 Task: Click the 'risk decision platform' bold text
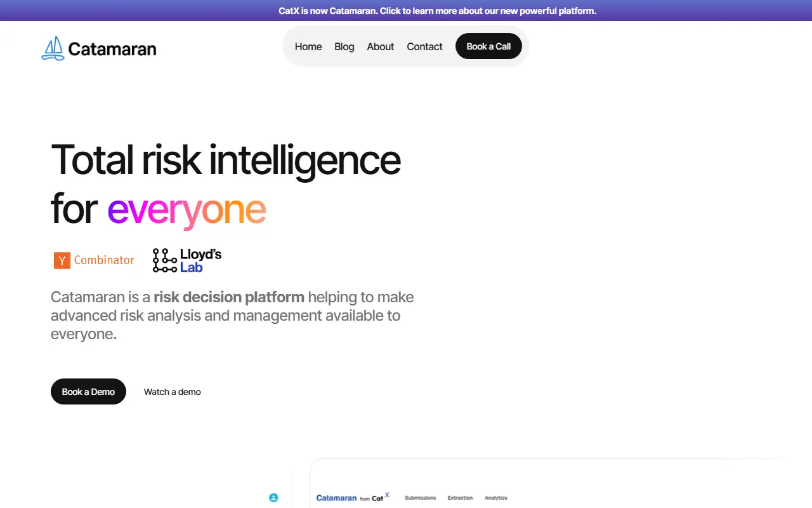tap(229, 297)
